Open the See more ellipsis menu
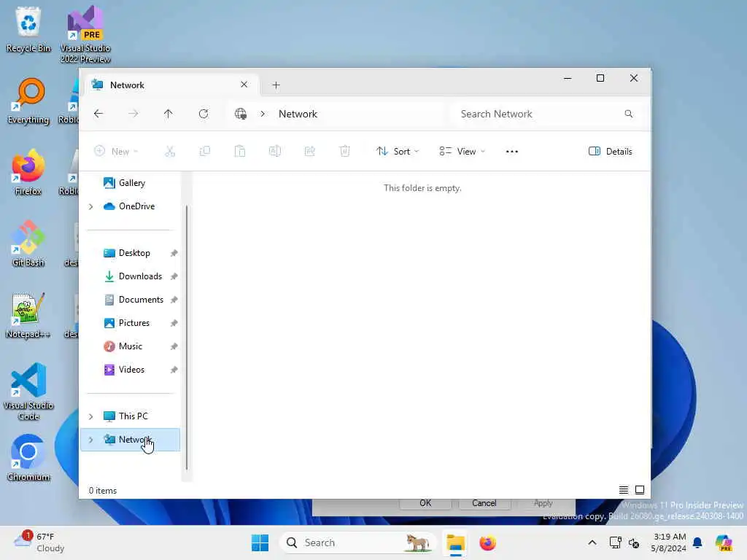Image resolution: width=747 pixels, height=560 pixels. click(x=511, y=152)
